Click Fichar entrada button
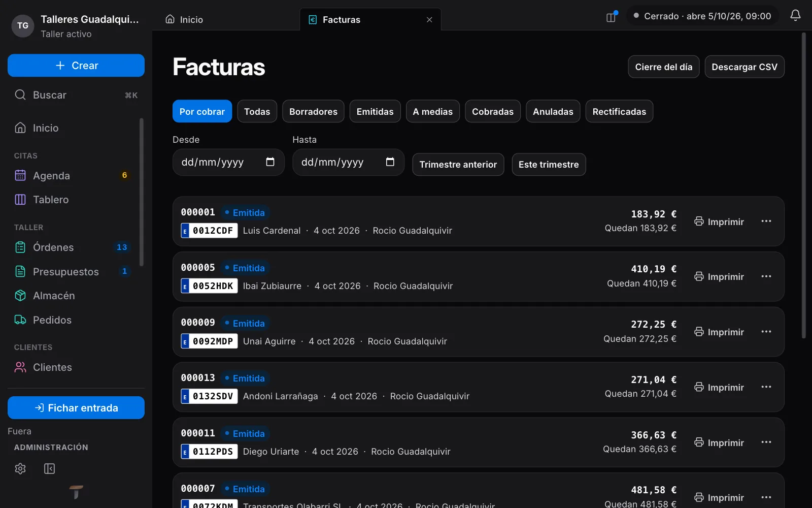The image size is (812, 508). click(x=76, y=408)
